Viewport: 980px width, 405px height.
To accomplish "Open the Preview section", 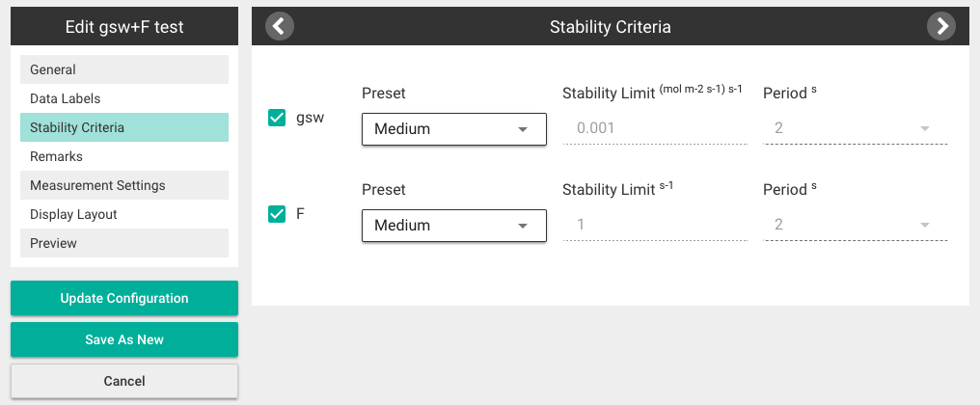I will tap(124, 243).
